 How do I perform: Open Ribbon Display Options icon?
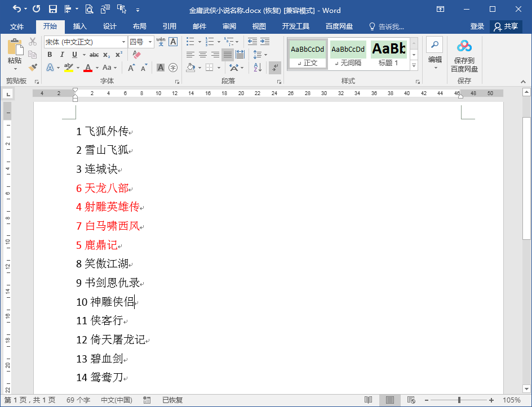pos(440,9)
